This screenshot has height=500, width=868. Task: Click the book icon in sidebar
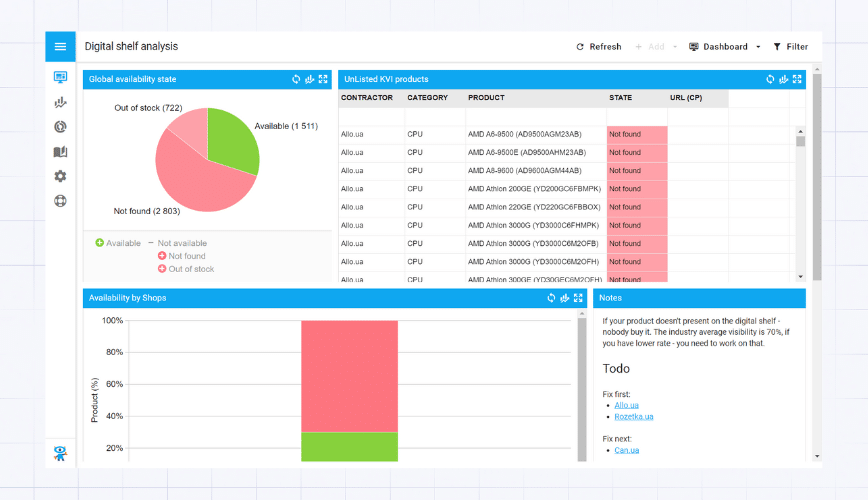click(x=60, y=152)
